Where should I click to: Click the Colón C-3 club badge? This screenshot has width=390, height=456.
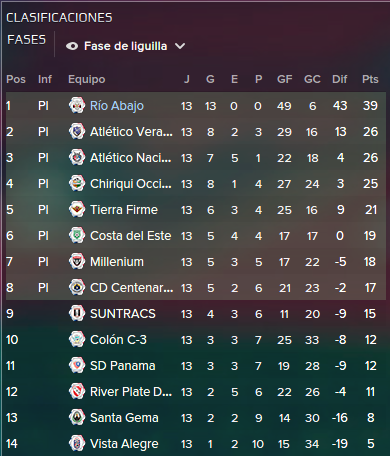click(x=77, y=339)
